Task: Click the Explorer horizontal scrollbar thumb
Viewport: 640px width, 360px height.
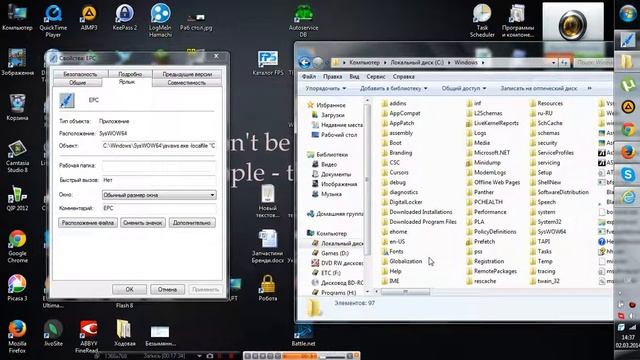Action: [405, 291]
